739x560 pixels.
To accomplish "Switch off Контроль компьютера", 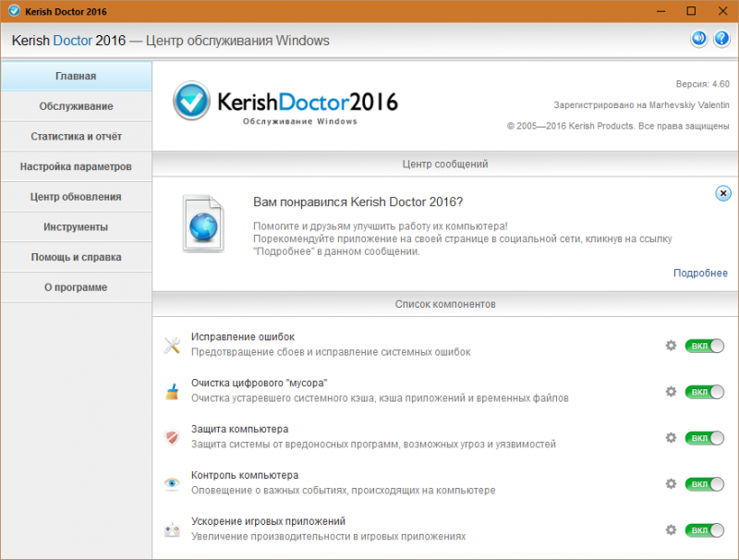I will tap(704, 484).
